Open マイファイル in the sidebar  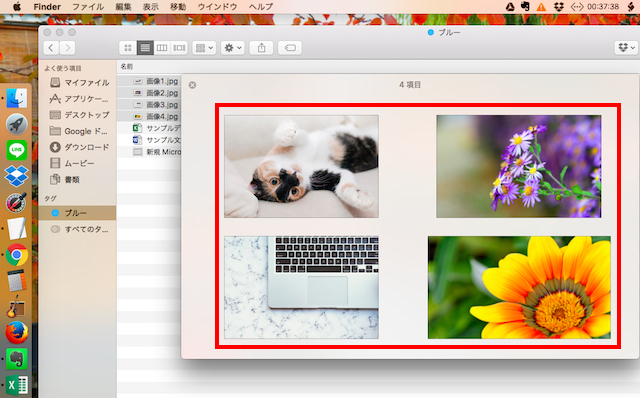tap(78, 82)
